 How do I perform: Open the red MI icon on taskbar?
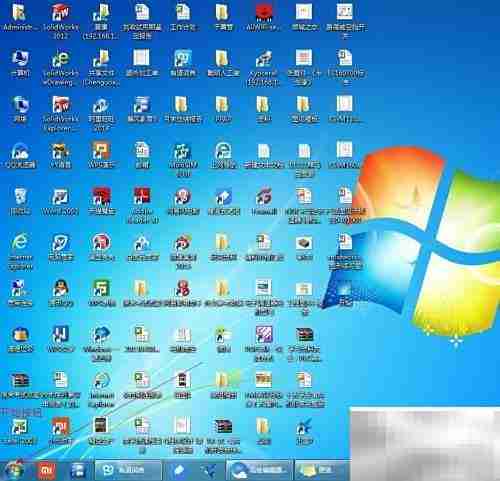46,470
